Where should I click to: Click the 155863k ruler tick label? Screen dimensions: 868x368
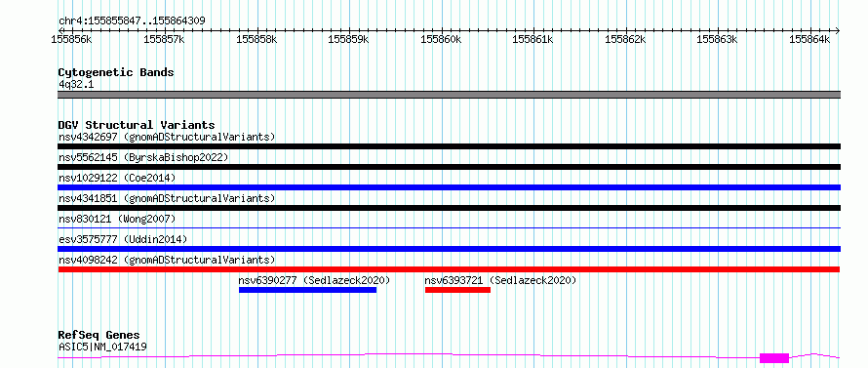[x=717, y=39]
